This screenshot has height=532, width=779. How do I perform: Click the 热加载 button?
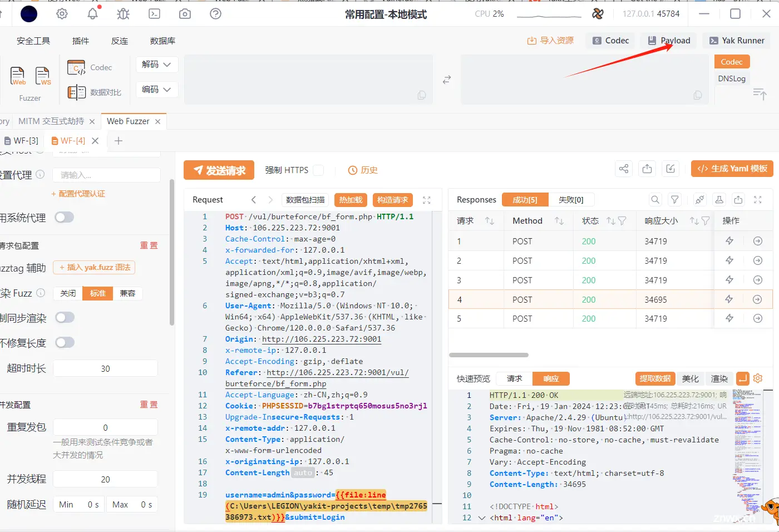pyautogui.click(x=351, y=200)
